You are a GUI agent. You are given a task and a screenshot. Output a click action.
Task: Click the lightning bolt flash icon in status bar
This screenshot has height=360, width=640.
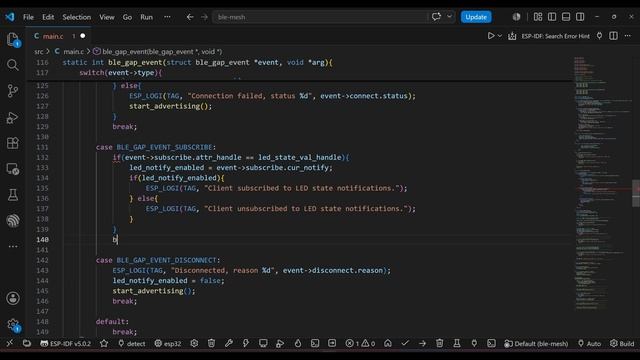click(x=246, y=343)
